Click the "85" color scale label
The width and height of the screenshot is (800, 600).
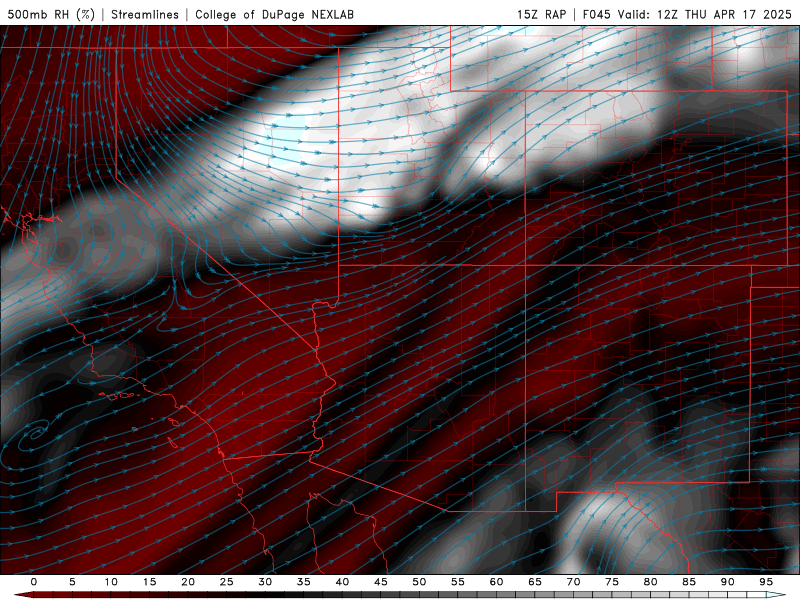pos(689,582)
